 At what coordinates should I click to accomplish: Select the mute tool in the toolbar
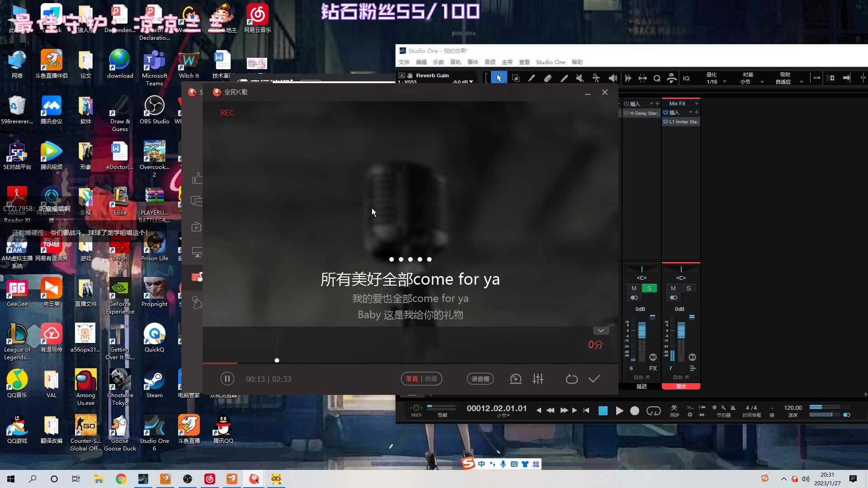[580, 78]
